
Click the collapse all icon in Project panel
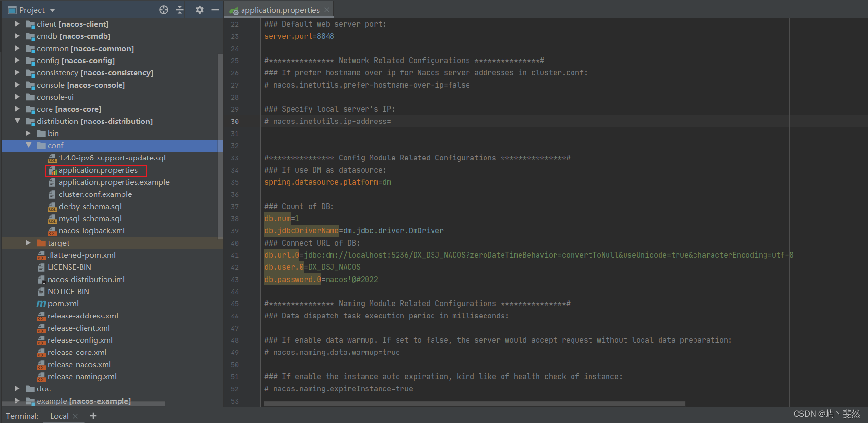pyautogui.click(x=180, y=10)
